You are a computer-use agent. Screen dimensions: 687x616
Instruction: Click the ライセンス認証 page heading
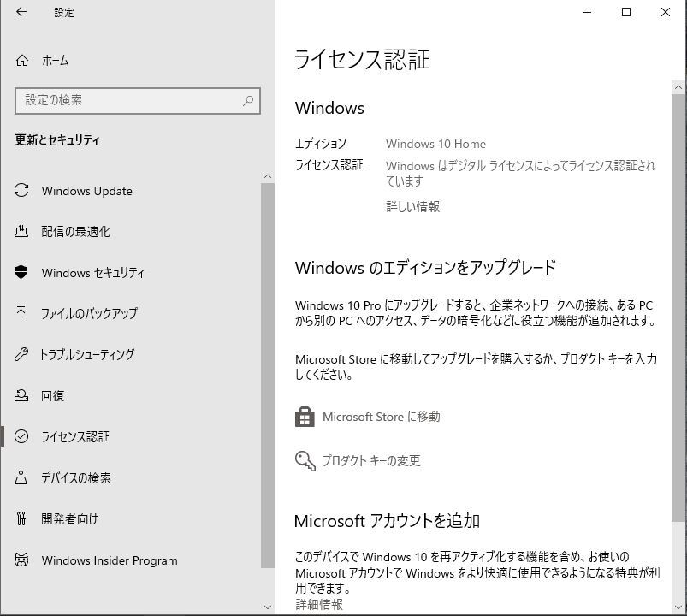[x=362, y=60]
